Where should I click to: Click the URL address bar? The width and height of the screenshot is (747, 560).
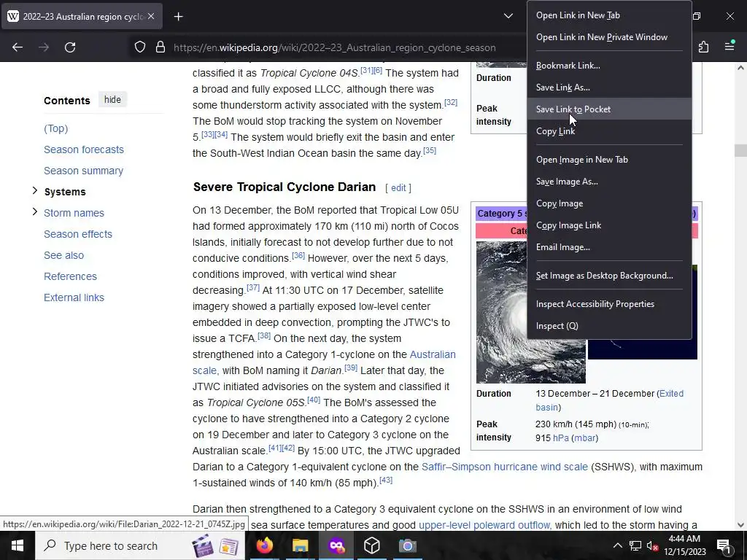click(333, 47)
